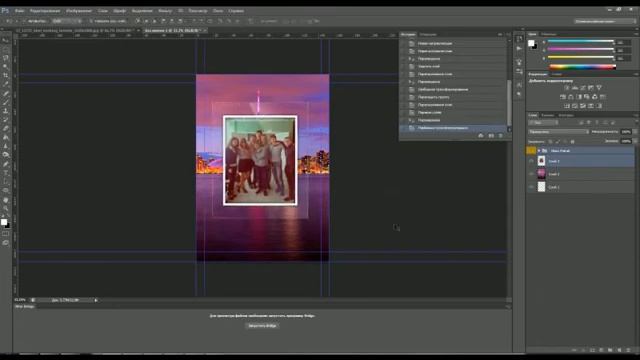Image resolution: width=640 pixels, height=360 pixels.
Task: Create new document from current history state
Action: click(481, 136)
